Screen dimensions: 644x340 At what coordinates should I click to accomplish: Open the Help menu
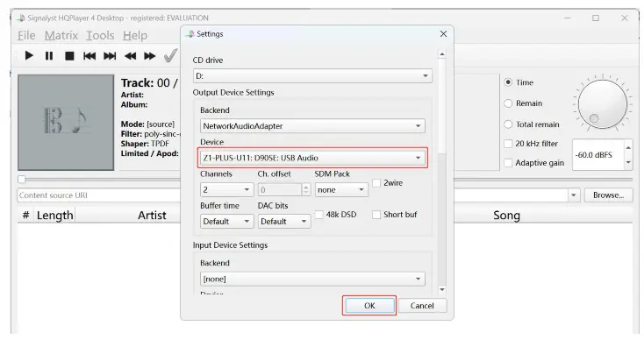pyautogui.click(x=135, y=36)
